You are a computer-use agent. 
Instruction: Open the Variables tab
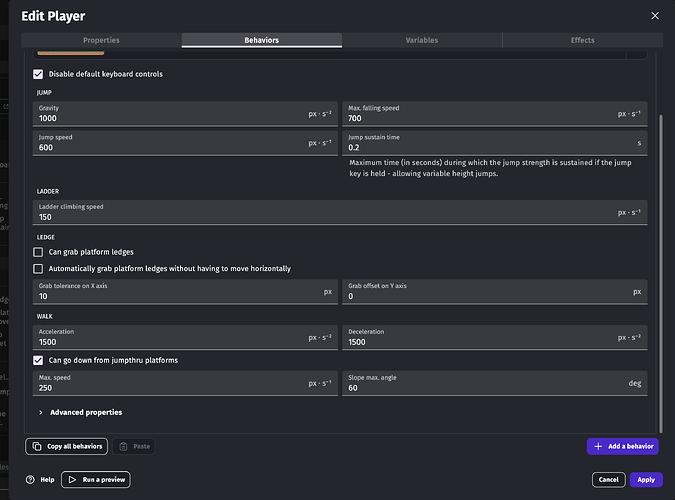pos(421,40)
